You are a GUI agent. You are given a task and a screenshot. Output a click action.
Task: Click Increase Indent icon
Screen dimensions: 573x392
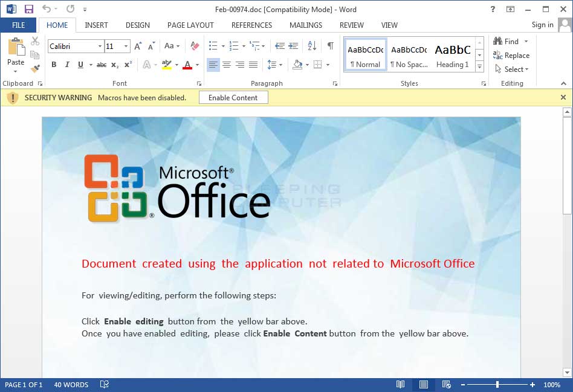(x=293, y=46)
